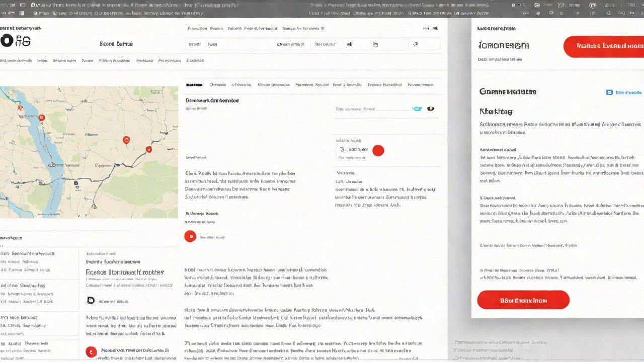Click the red arrow marker on the map
The image size is (644, 362).
click(x=20, y=107)
